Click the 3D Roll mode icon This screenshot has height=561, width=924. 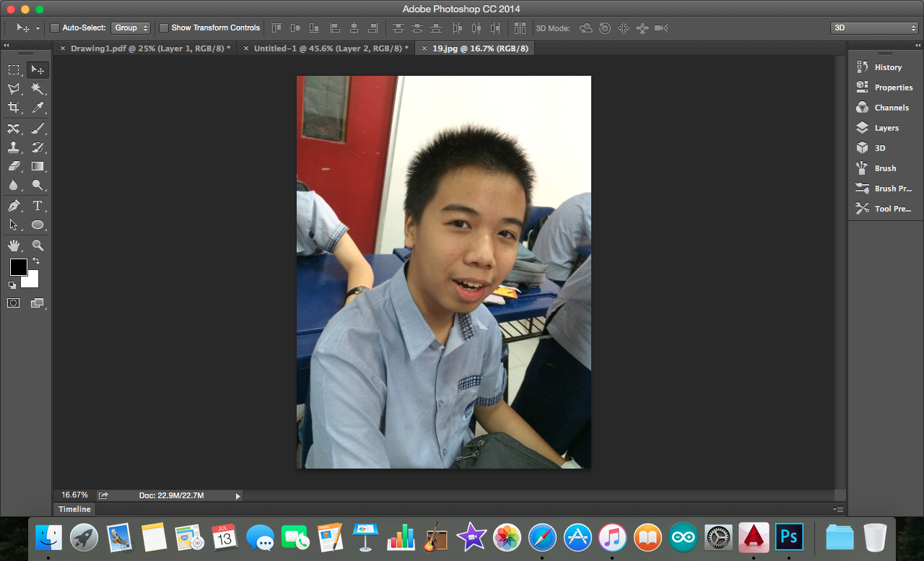[x=605, y=28]
